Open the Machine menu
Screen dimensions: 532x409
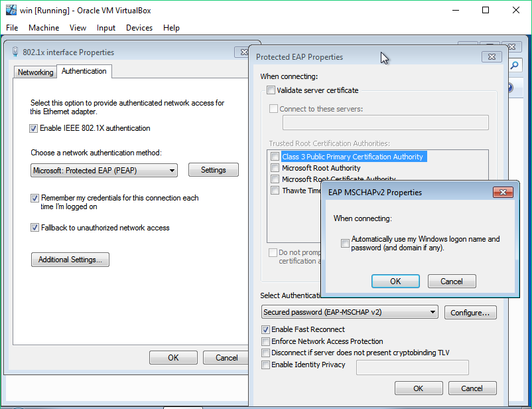click(x=44, y=28)
